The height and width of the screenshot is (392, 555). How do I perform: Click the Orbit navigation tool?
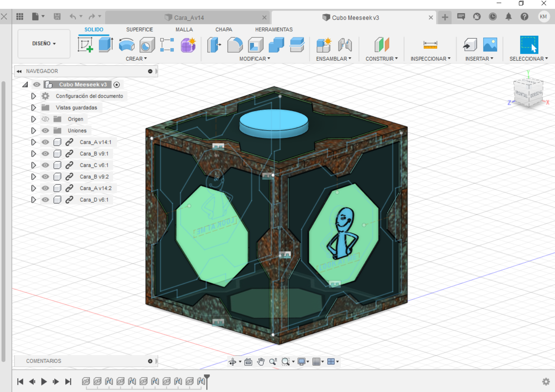(233, 362)
